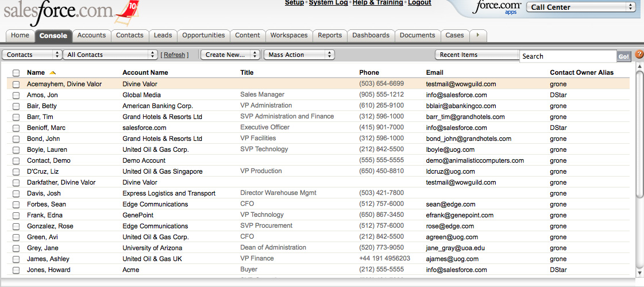Screen dimensions: 644x287
Task: Open the Contacts object dropdown
Action: pyautogui.click(x=32, y=55)
